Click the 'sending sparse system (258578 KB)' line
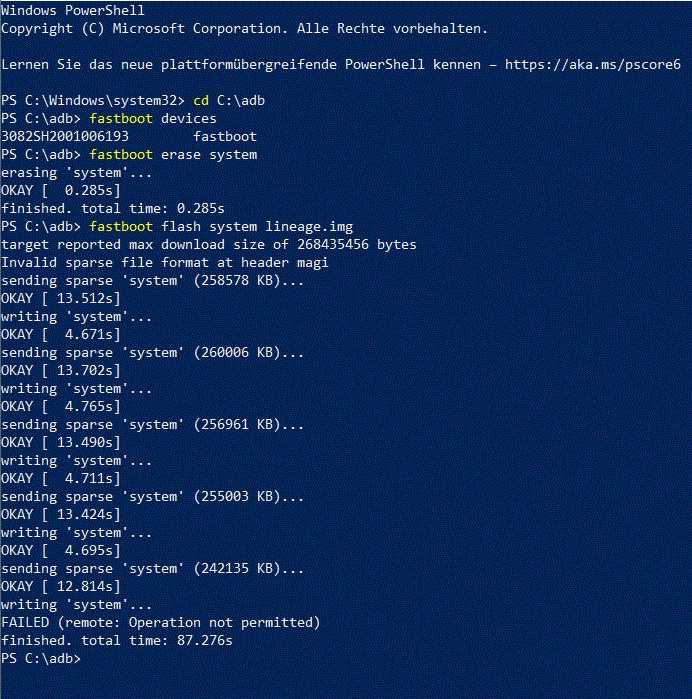 coord(152,281)
